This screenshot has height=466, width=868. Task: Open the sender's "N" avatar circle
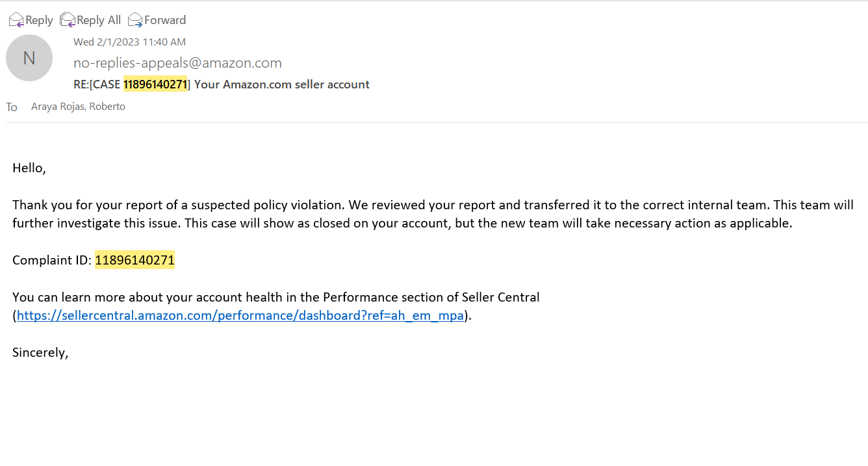point(29,58)
